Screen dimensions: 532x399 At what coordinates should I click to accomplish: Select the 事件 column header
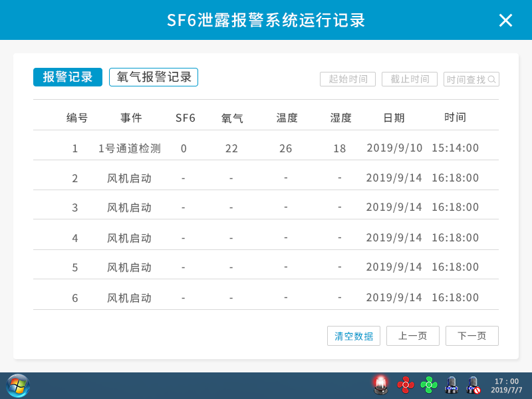point(131,118)
